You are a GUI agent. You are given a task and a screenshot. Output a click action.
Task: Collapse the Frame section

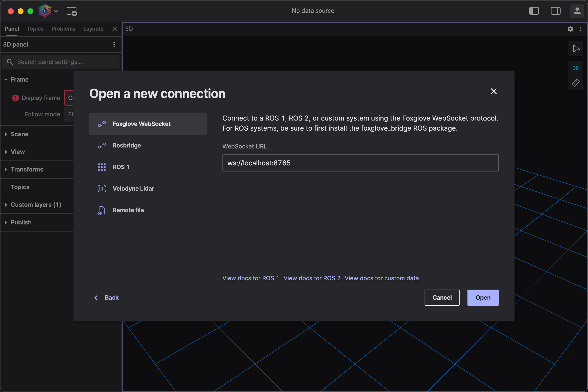click(6, 79)
